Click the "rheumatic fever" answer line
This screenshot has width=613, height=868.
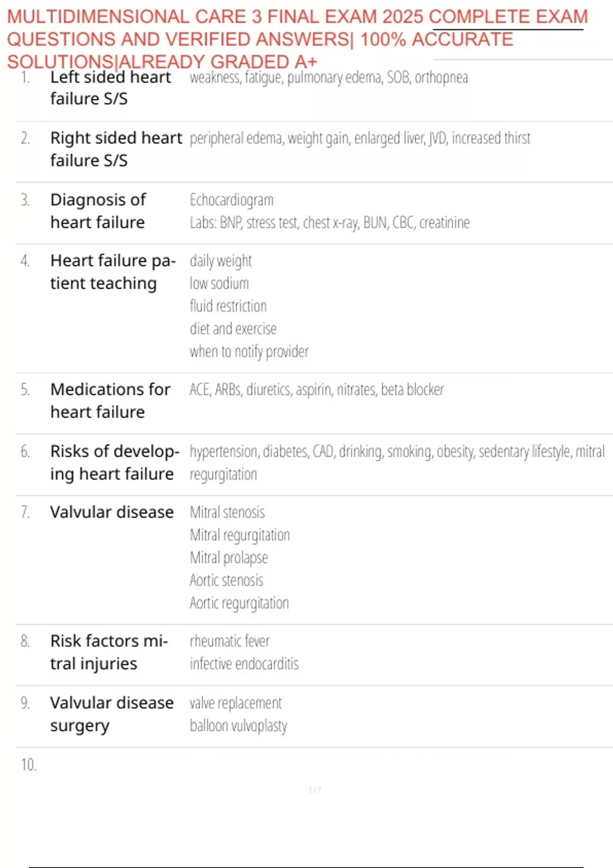pos(229,641)
